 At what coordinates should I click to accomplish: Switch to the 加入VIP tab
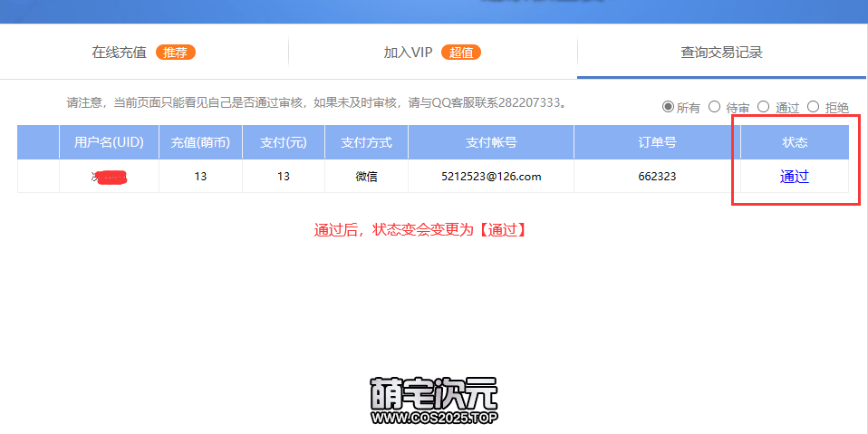408,53
